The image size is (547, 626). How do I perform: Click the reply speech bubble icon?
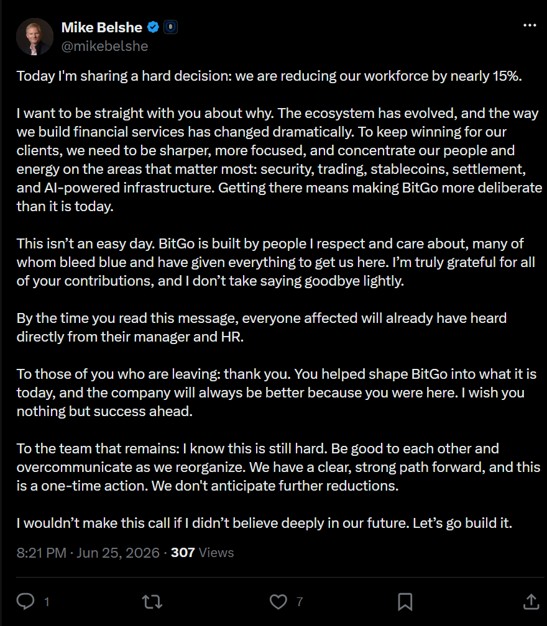(x=26, y=601)
